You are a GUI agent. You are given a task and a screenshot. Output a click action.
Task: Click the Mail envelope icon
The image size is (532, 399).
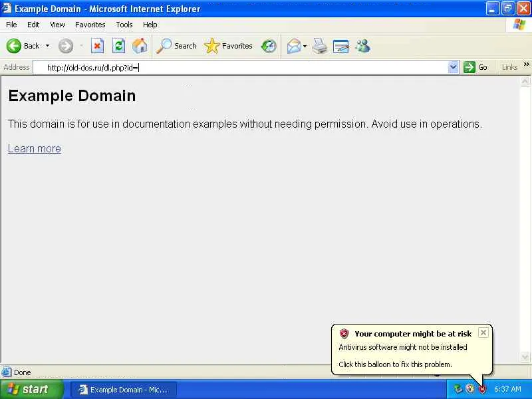(x=293, y=46)
